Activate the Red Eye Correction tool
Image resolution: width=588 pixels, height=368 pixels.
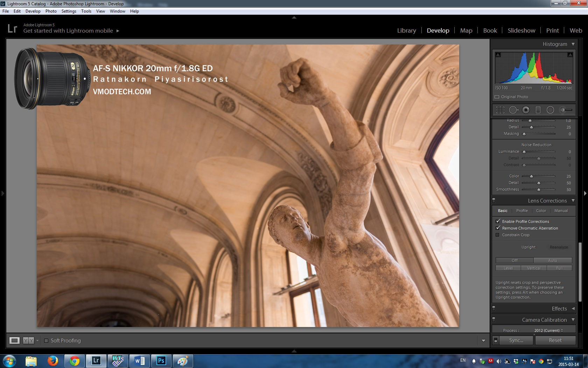[526, 110]
